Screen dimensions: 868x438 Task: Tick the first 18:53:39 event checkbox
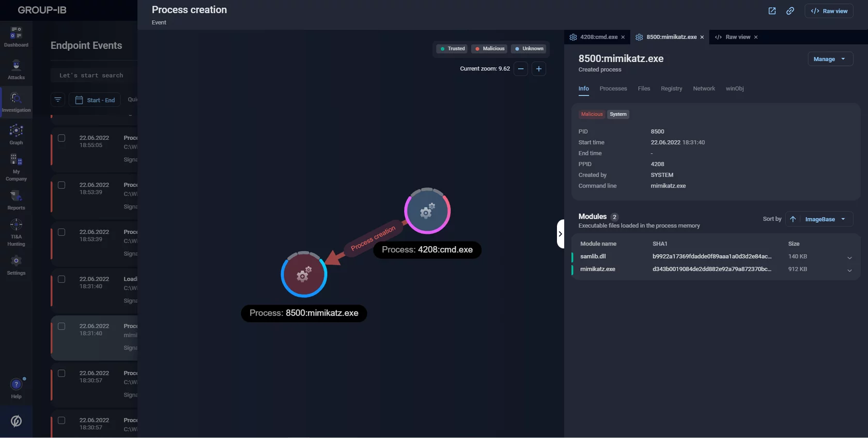coord(61,185)
